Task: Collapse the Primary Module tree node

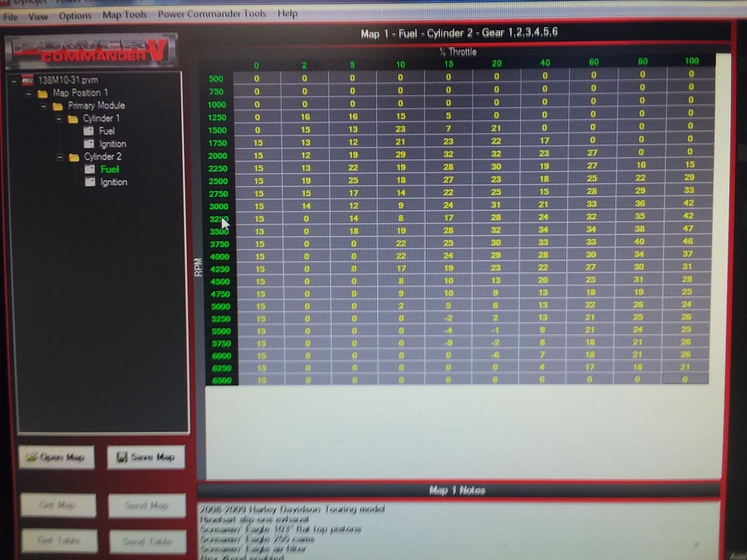Action: (x=44, y=106)
